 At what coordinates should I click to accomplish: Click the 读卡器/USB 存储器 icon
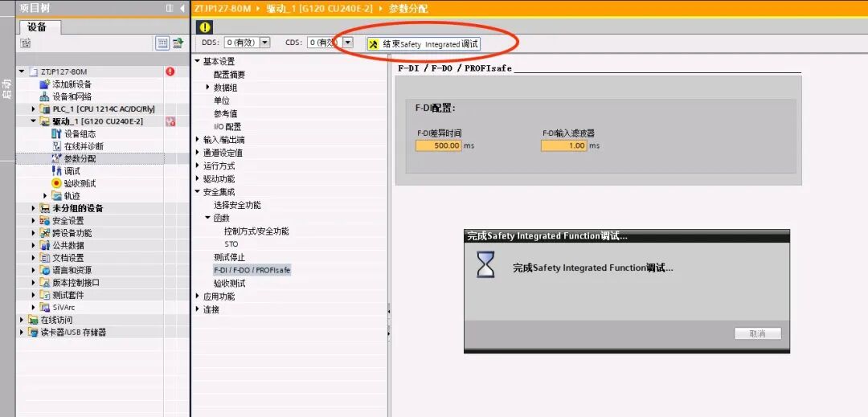point(33,332)
